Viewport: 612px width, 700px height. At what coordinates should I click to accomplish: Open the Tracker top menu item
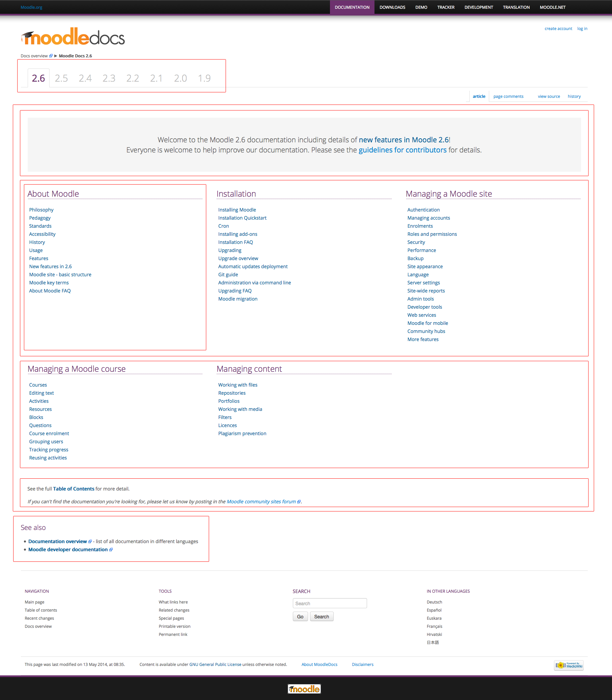tap(446, 7)
